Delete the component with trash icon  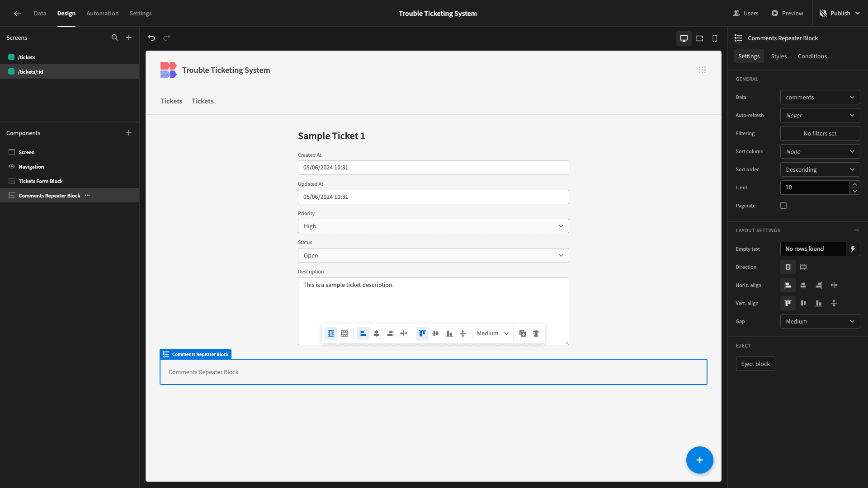536,333
